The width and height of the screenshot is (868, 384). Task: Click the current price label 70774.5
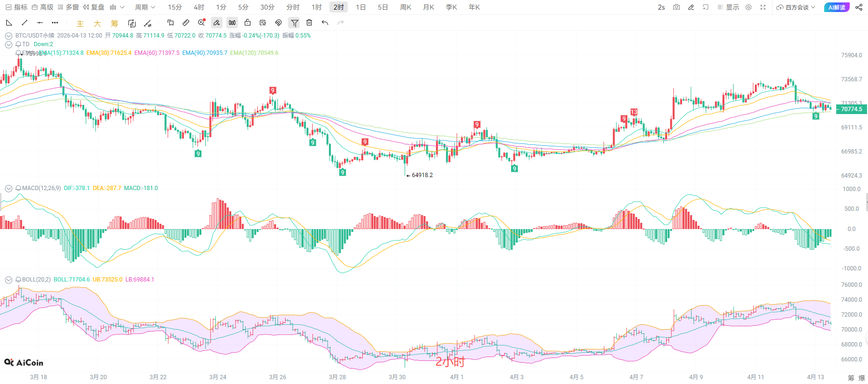point(851,109)
